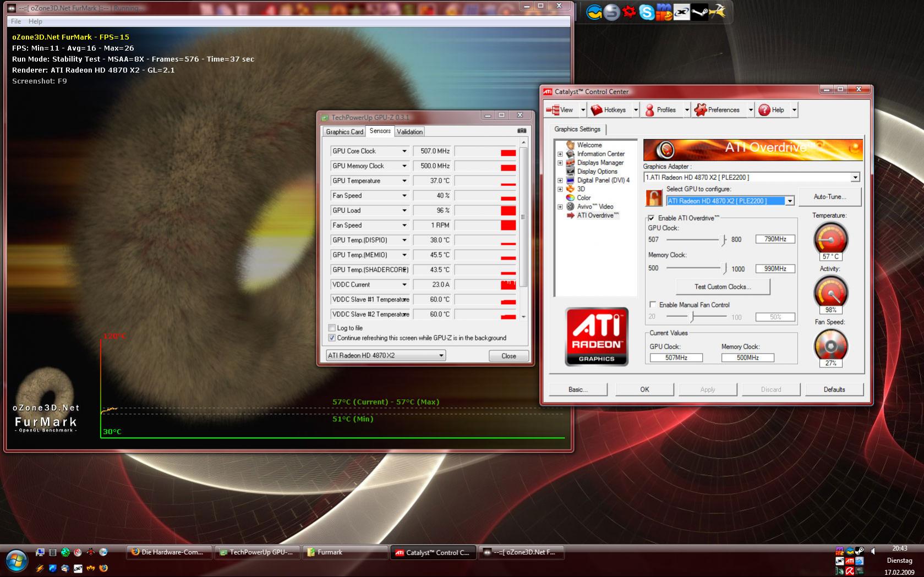Click Close in the GPU-Z window
The image size is (924, 577).
pyautogui.click(x=509, y=356)
